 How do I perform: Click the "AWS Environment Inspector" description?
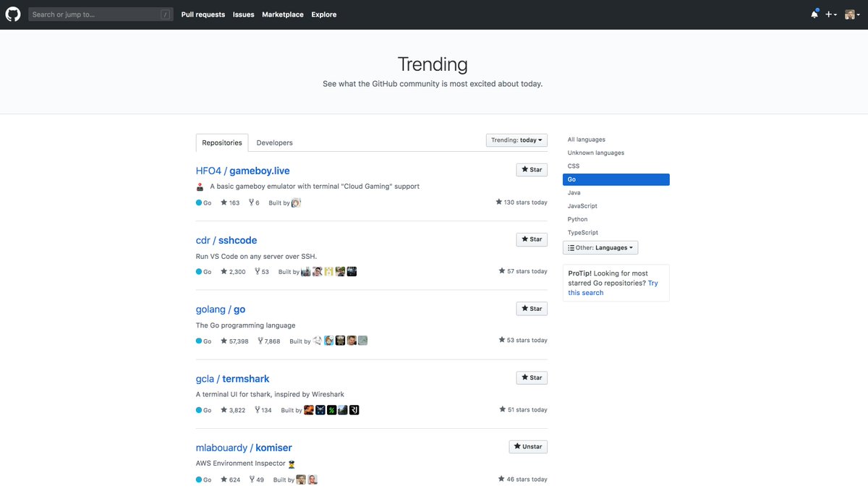[245, 464]
